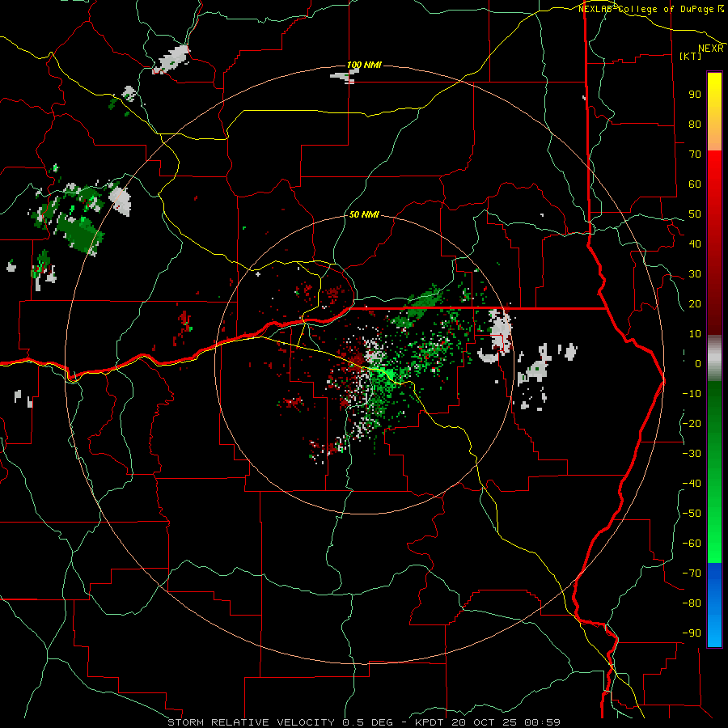
Task: Click the -20 value on velocity scale
Action: click(x=692, y=424)
